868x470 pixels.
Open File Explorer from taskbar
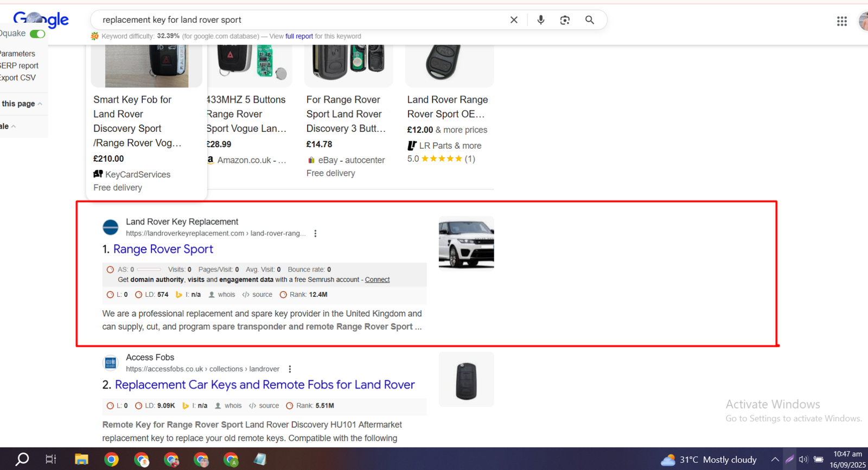click(81, 460)
